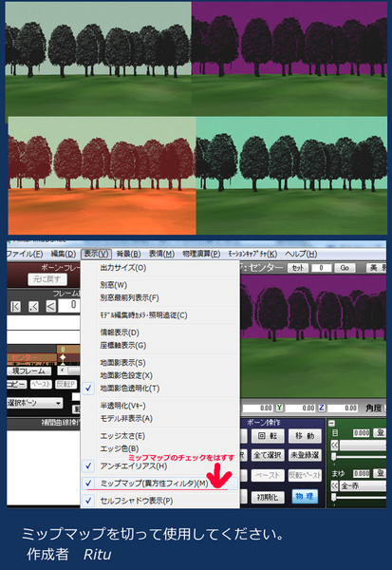Click the まゆ 0.000 value field
This screenshot has height=570, width=392.
(x=361, y=473)
